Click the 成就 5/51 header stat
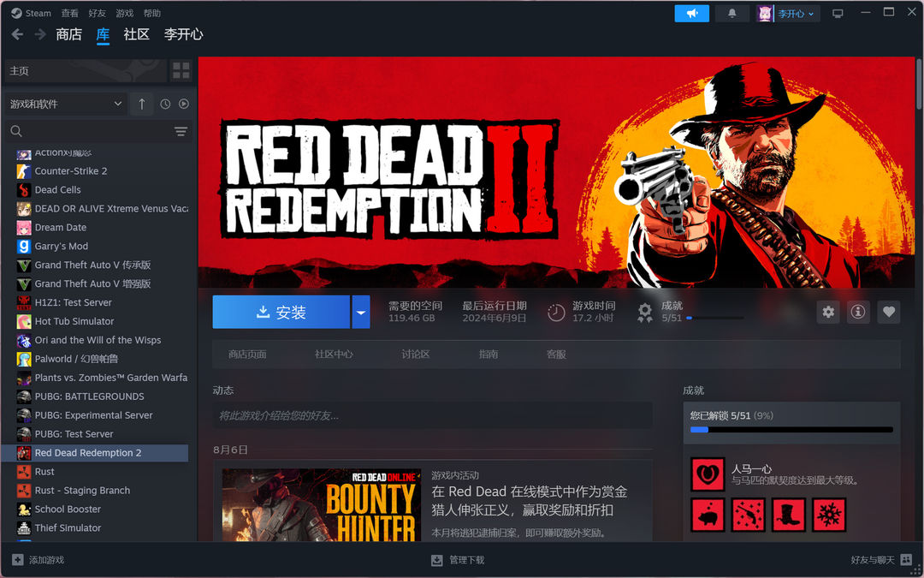This screenshot has width=924, height=578. point(672,312)
